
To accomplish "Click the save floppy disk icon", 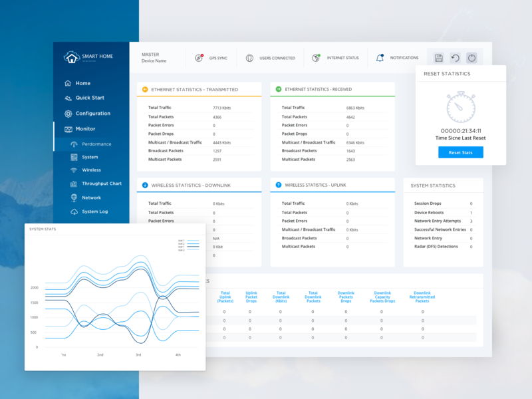I will pyautogui.click(x=438, y=58).
